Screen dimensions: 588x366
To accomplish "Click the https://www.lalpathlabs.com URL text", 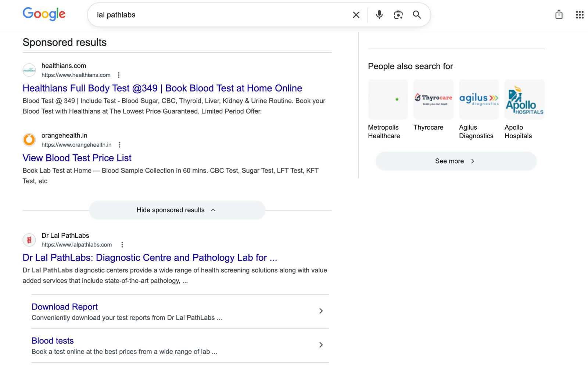I will (76, 245).
